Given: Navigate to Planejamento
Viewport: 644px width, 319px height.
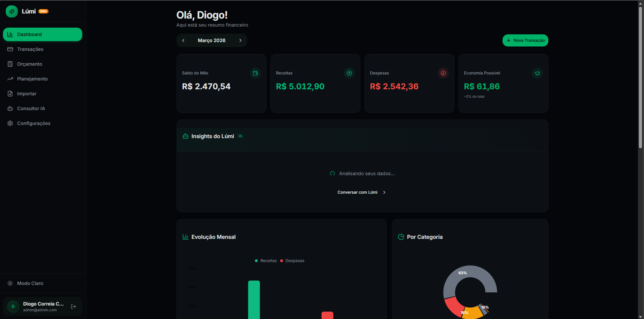Looking at the screenshot, I should tap(42, 79).
